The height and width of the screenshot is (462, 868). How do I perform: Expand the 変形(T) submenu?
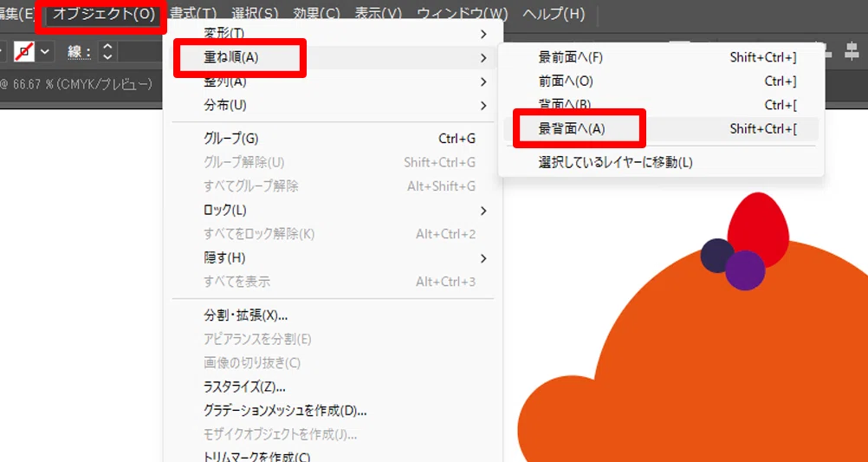pyautogui.click(x=333, y=34)
